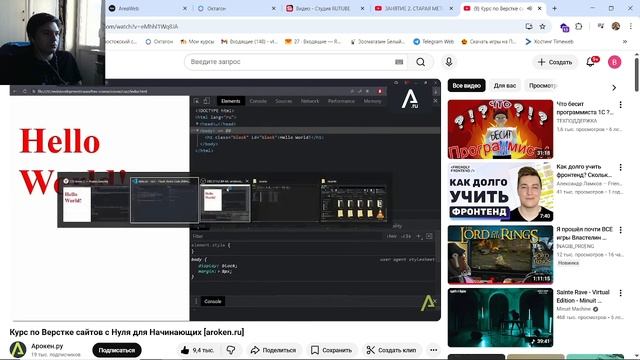Mute the Курс по Верстке tab audio icon
This screenshot has width=640, height=360.
[529, 8]
